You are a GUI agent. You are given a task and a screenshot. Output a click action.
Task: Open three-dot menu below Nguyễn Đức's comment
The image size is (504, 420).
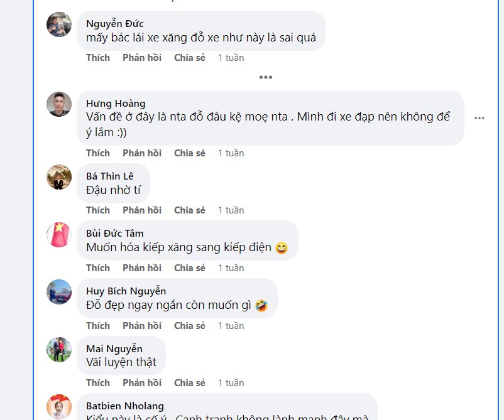point(266,77)
